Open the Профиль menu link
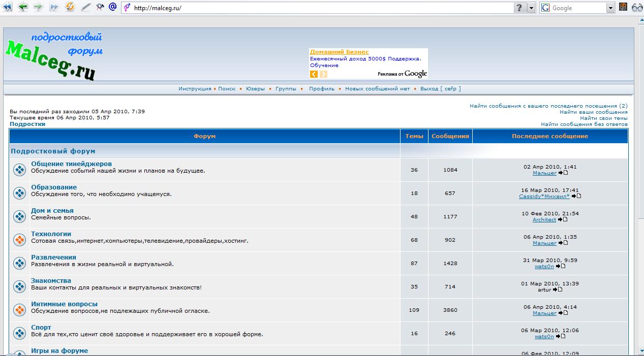Viewport: 644px width, 356px height. tap(322, 89)
